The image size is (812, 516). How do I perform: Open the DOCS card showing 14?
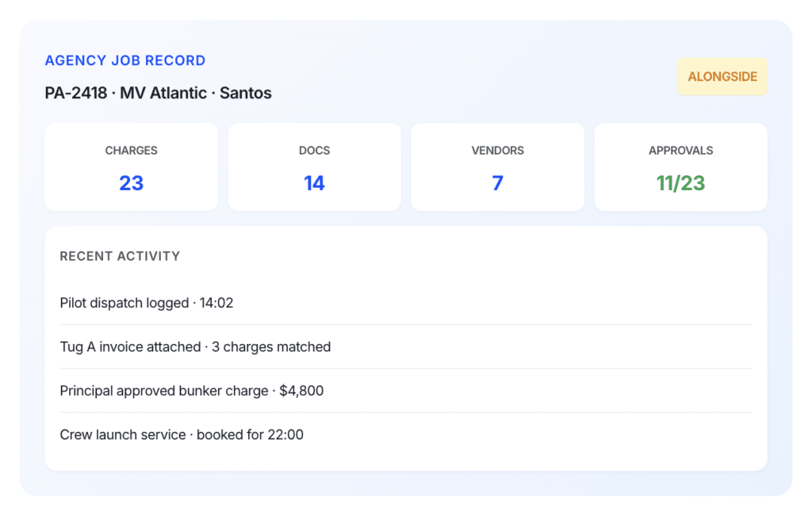point(314,166)
